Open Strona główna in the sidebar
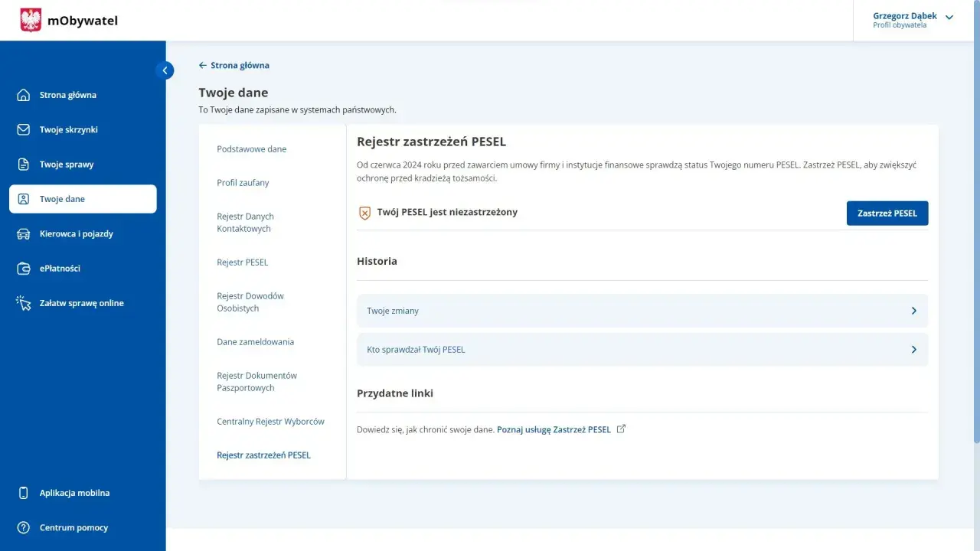Viewport: 980px width, 551px height. tap(83, 95)
